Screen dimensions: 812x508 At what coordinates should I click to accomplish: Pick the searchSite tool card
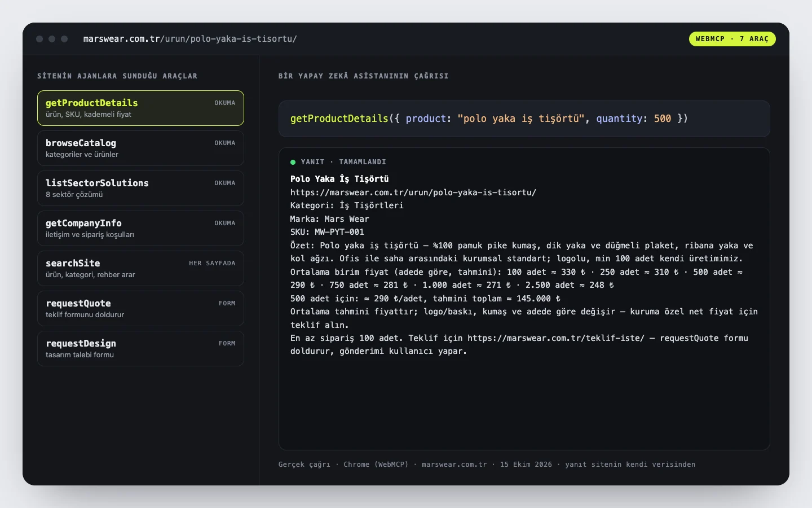click(140, 268)
